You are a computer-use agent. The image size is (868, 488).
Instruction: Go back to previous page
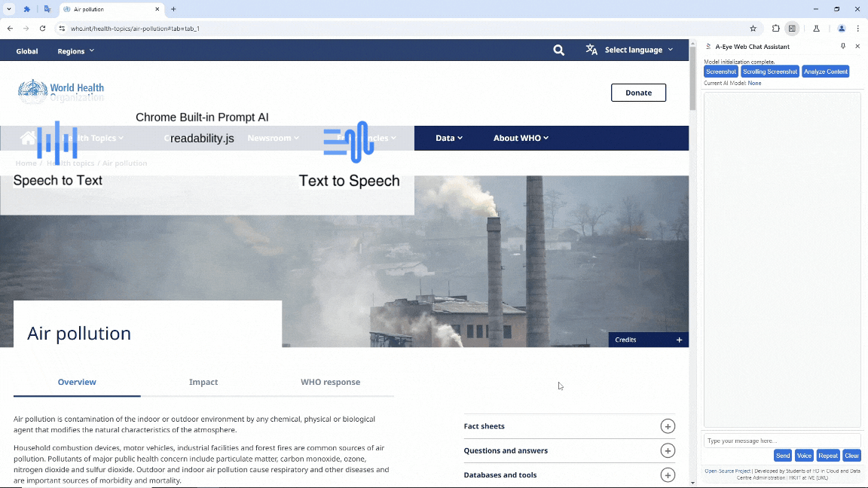(x=10, y=28)
